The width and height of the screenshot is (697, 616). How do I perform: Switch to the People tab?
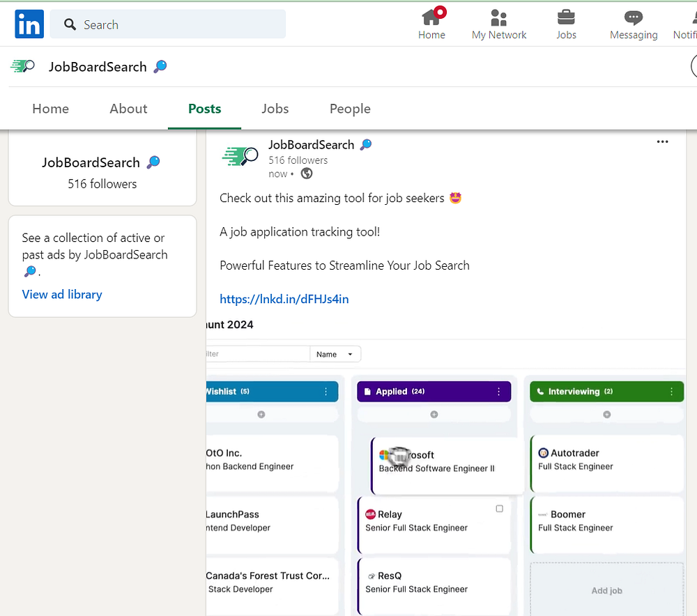tap(350, 109)
